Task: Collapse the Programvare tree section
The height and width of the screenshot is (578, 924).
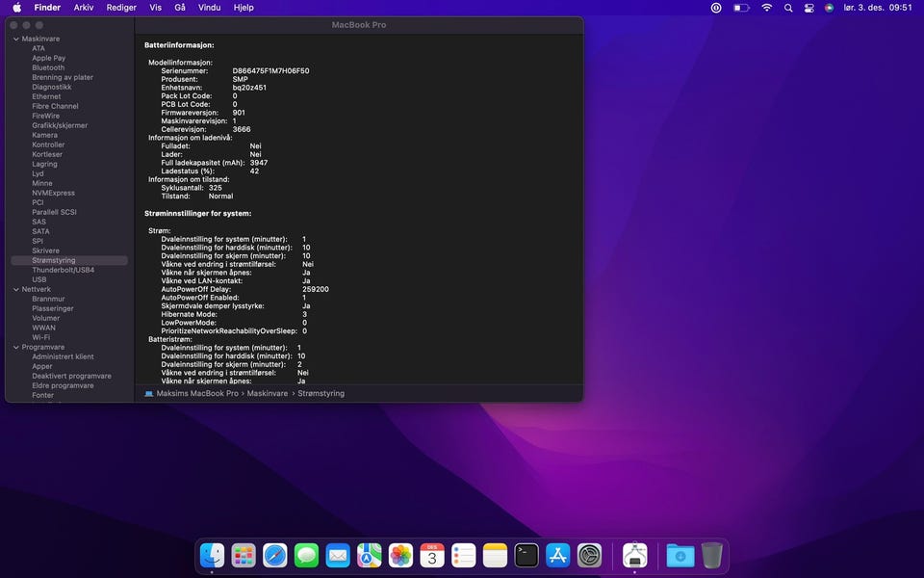Action: click(x=15, y=347)
